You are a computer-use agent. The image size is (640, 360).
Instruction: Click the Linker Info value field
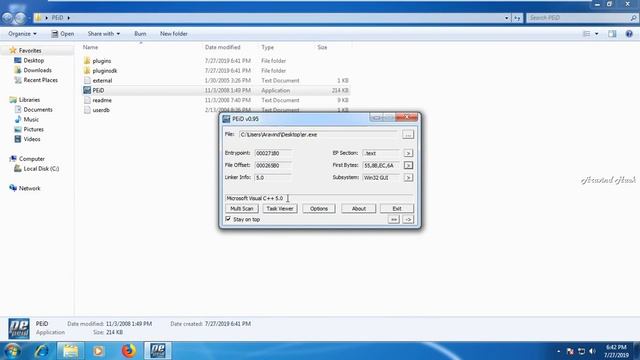273,178
